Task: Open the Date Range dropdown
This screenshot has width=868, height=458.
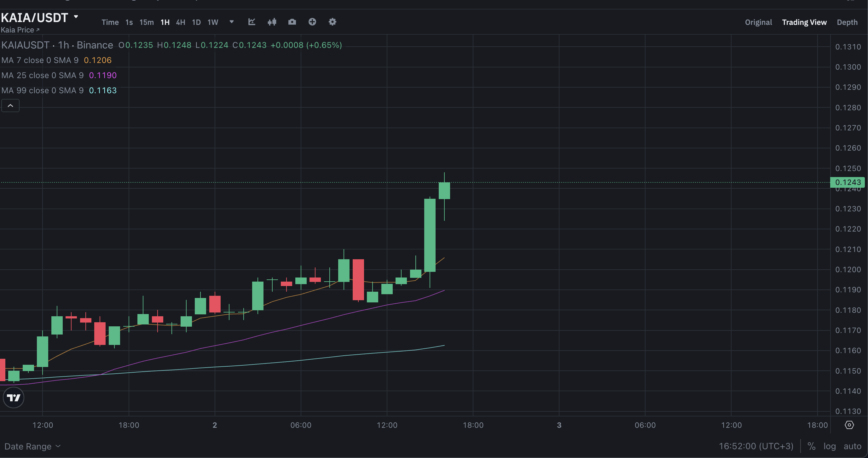Action: pyautogui.click(x=32, y=446)
